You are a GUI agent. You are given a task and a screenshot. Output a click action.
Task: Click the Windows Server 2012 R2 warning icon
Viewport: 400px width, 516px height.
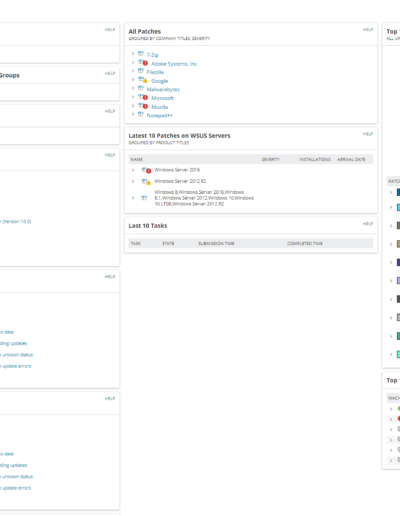click(x=146, y=181)
